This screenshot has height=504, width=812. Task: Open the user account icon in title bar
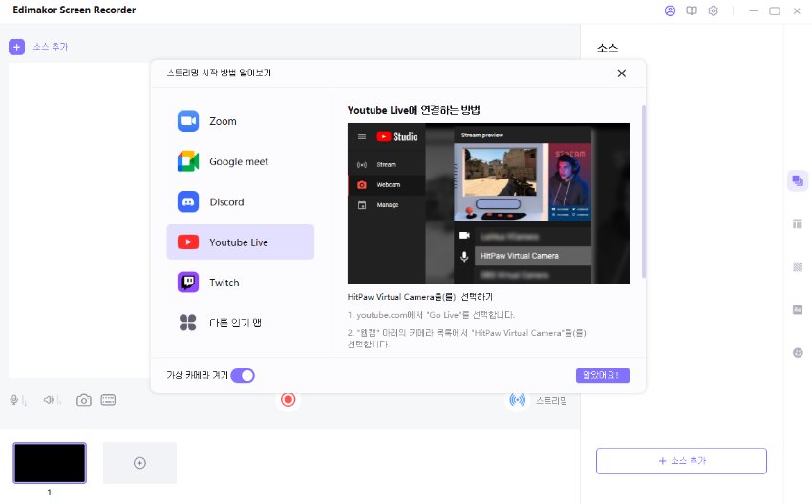click(670, 10)
